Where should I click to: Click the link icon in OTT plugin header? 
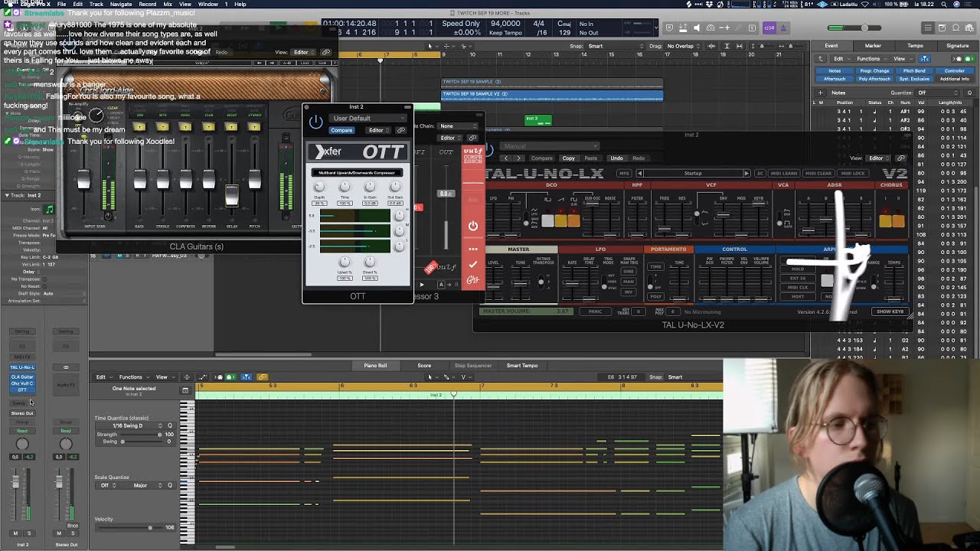[400, 130]
